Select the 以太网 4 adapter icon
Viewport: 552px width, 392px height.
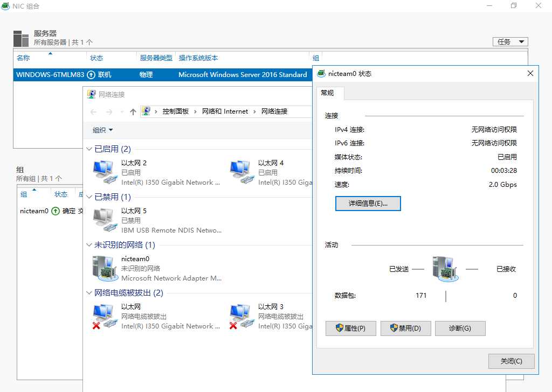[x=241, y=172]
